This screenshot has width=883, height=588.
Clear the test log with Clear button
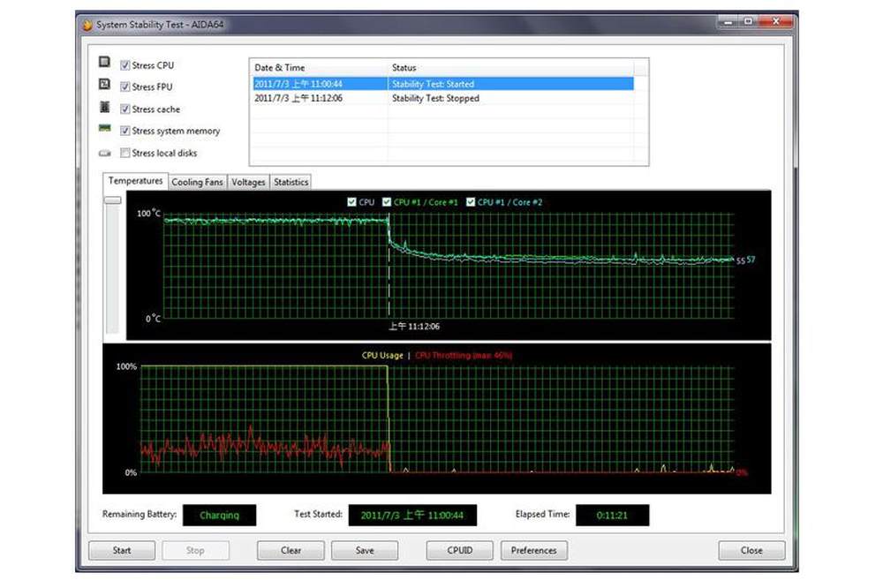coord(291,550)
